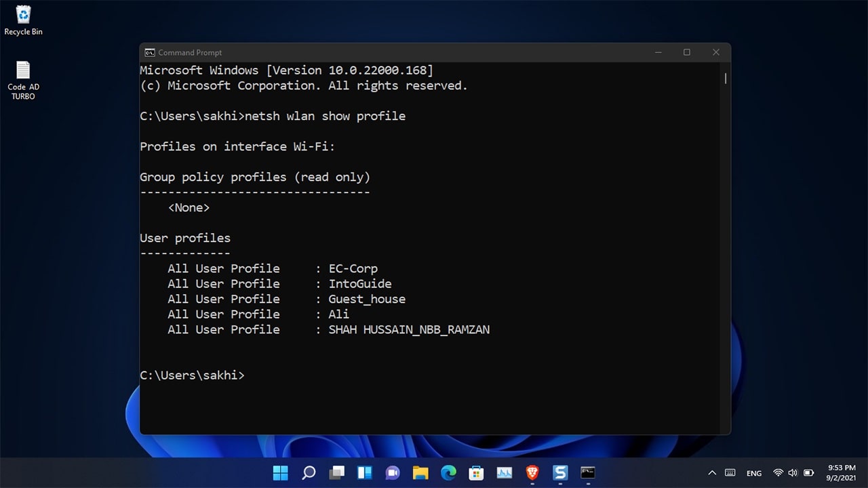The width and height of the screenshot is (868, 488).
Task: Open taskbar Search magnifier
Action: 309,472
